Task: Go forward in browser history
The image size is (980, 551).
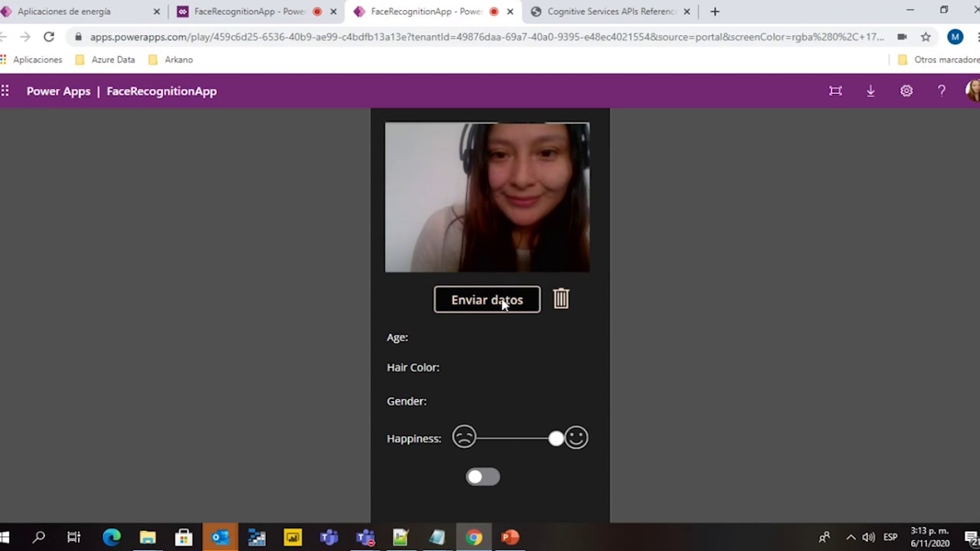Action: click(24, 37)
